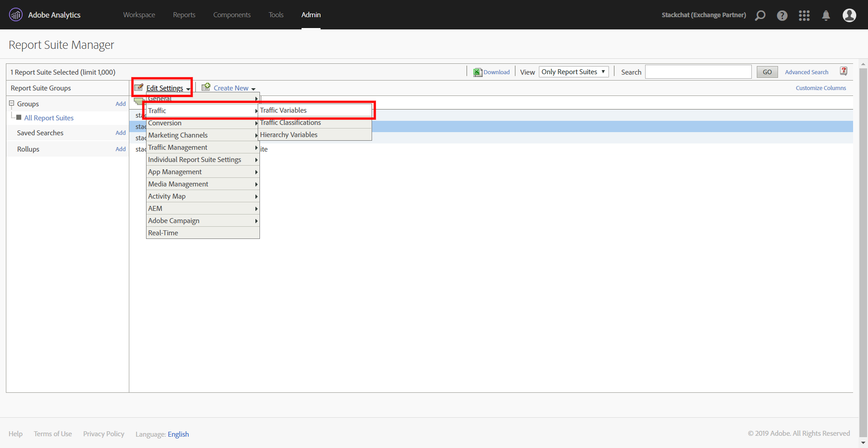Open the app switcher grid icon
Viewport: 868px width, 448px height.
(804, 15)
